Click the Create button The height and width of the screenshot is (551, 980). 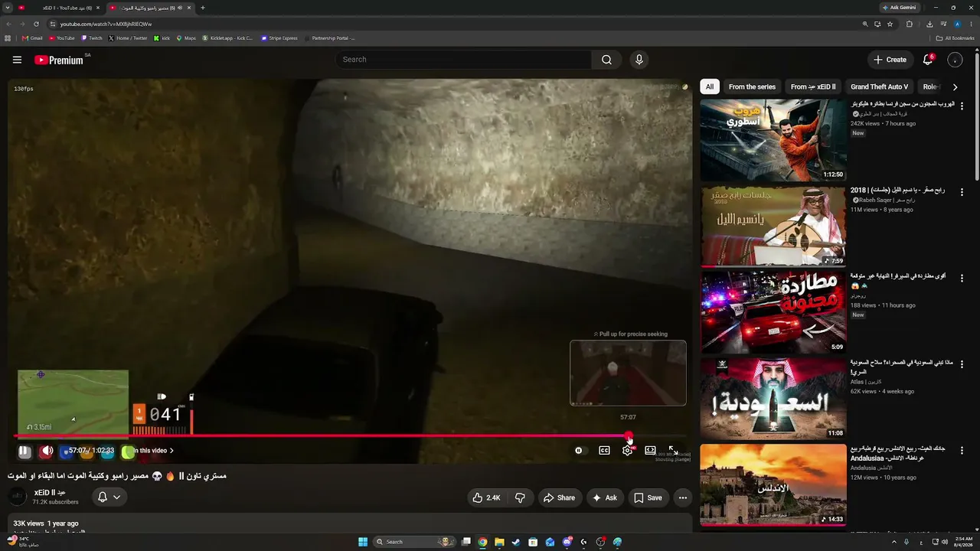click(890, 60)
